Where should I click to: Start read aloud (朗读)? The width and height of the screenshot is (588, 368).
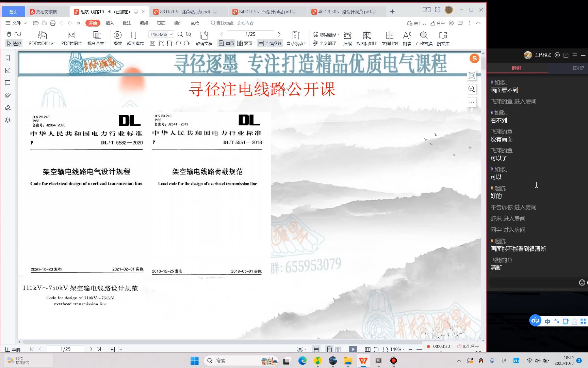click(x=407, y=39)
